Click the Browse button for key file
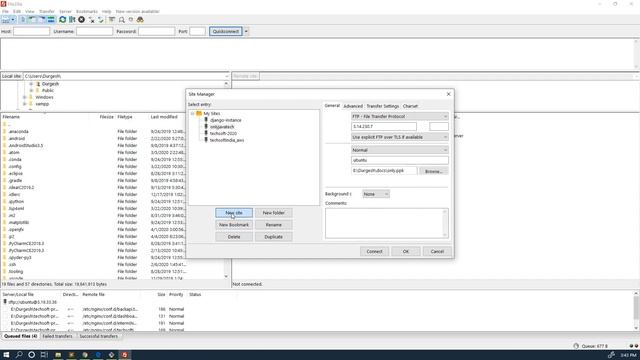640x360 pixels. tap(433, 171)
